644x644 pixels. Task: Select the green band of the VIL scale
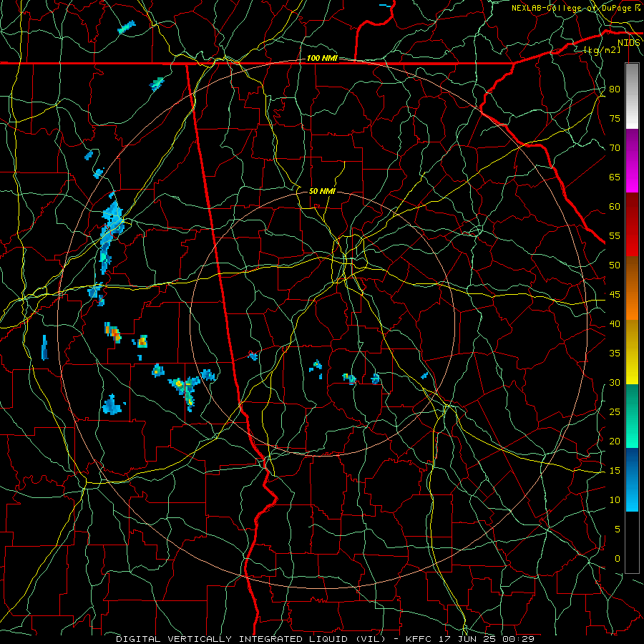click(x=632, y=416)
